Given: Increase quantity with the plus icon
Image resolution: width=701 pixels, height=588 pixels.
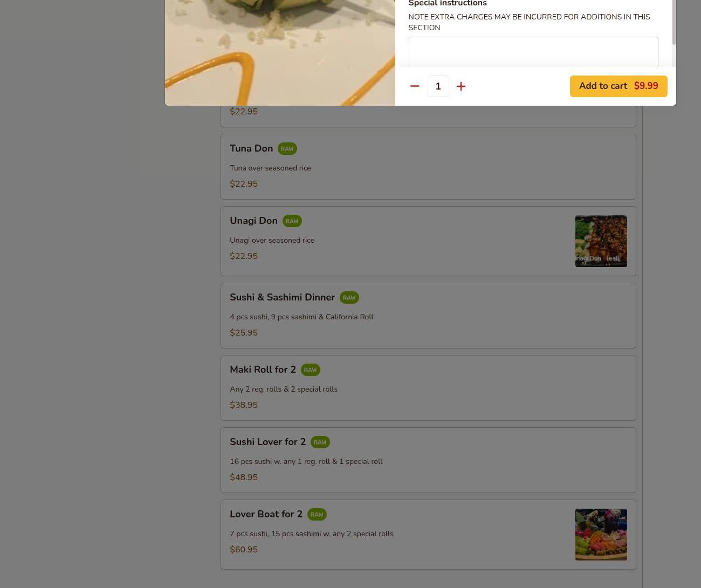Looking at the screenshot, I should (461, 86).
